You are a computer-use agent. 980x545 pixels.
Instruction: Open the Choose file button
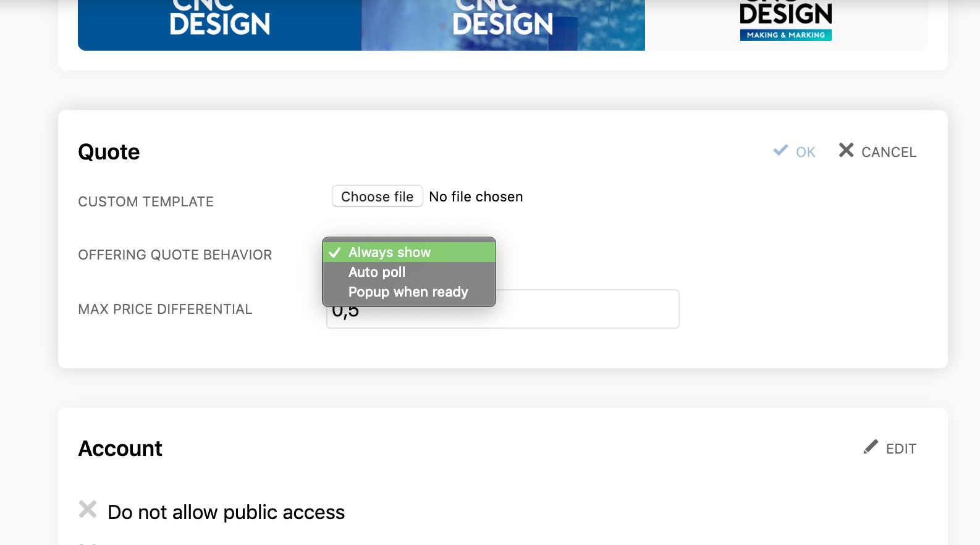(x=378, y=196)
